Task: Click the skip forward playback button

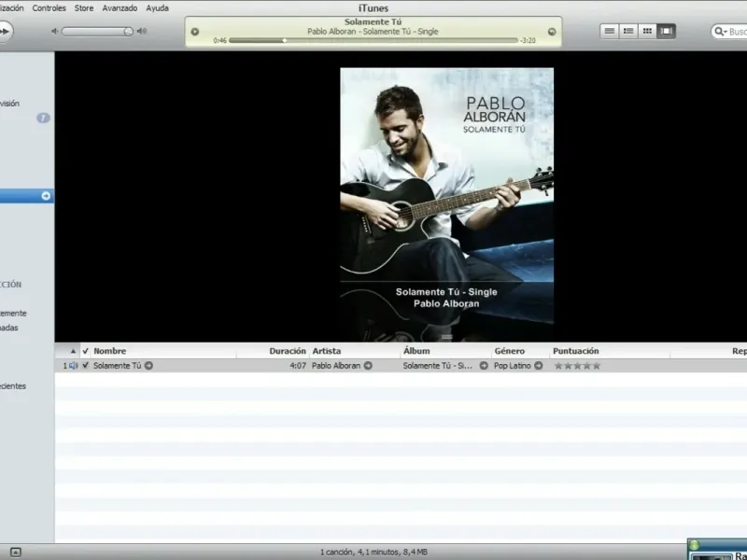Action: pos(6,32)
